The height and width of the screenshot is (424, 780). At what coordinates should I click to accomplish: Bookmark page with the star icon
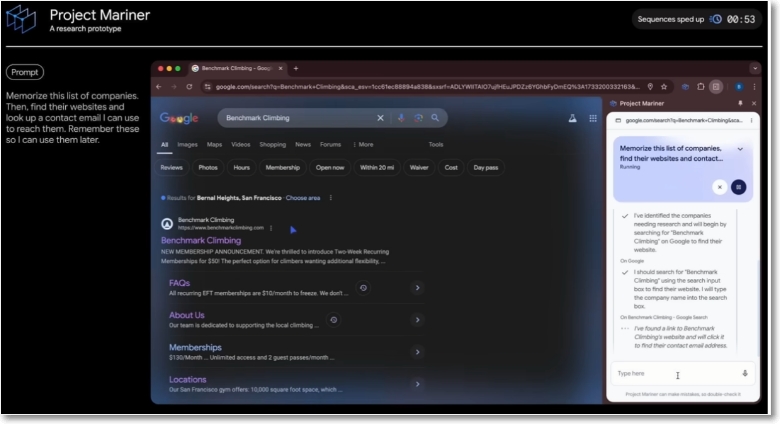click(x=664, y=87)
